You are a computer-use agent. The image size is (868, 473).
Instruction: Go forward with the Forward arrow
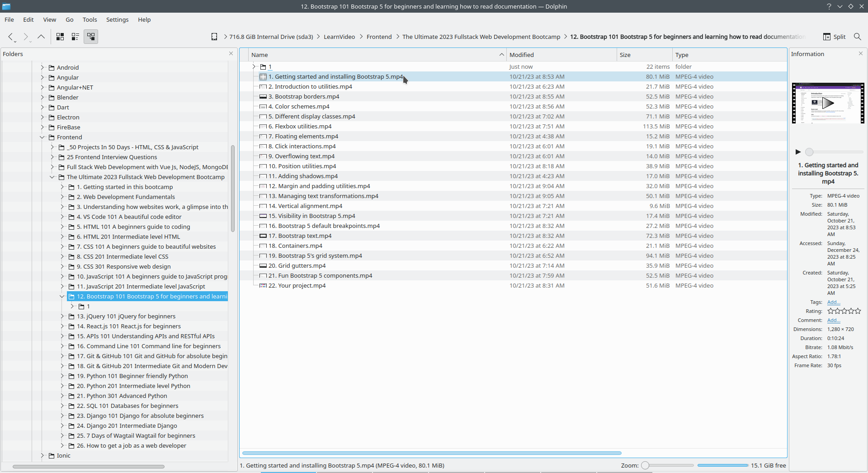pyautogui.click(x=26, y=37)
